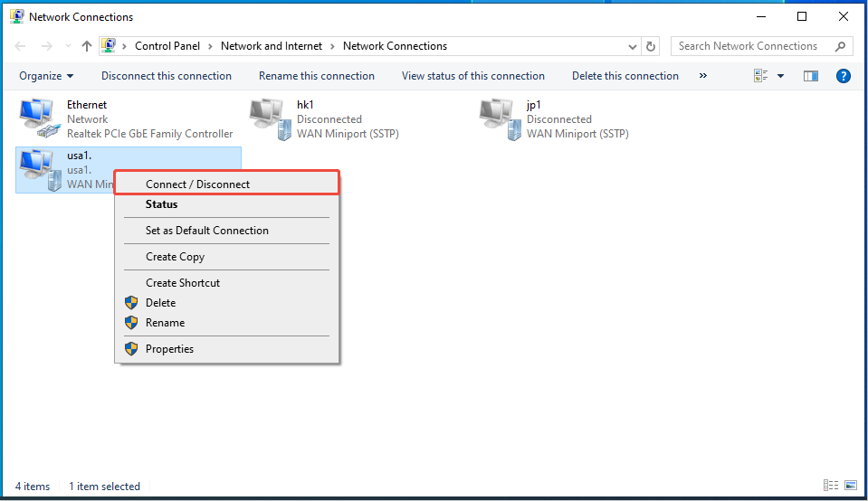Open the Help question mark button
The width and height of the screenshot is (868, 501).
coord(843,76)
